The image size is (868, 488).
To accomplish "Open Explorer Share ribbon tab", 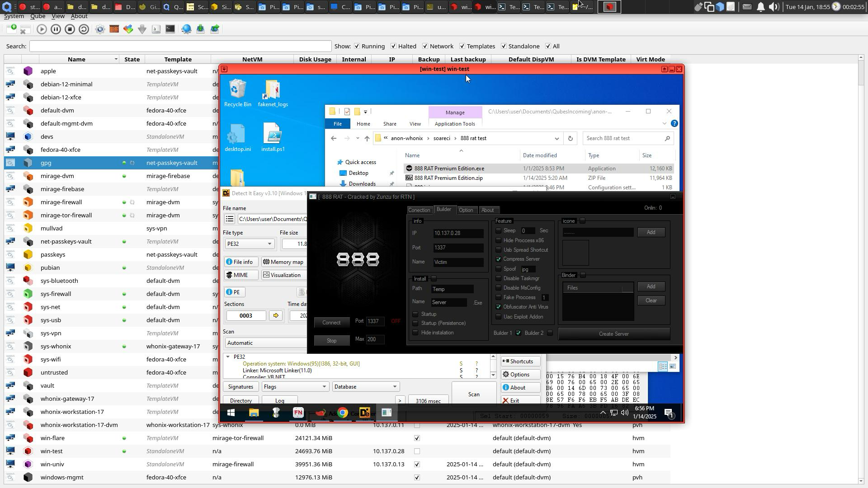I will click(390, 124).
